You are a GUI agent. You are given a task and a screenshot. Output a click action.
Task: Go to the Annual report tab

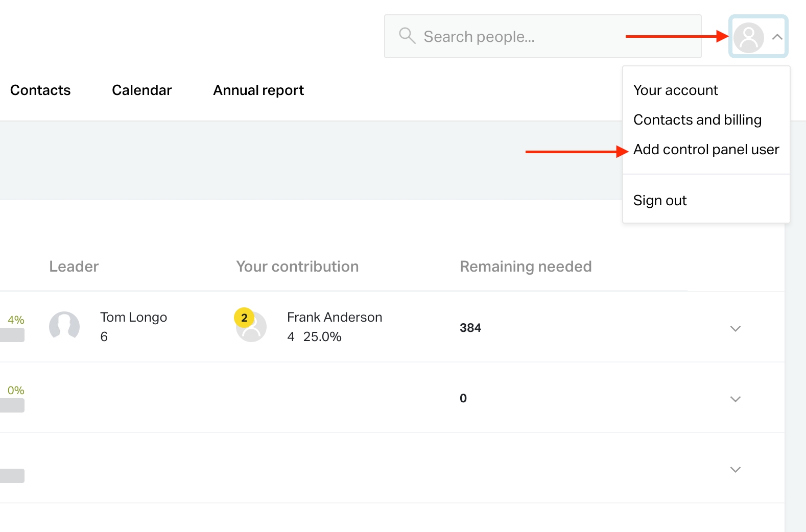(x=258, y=90)
